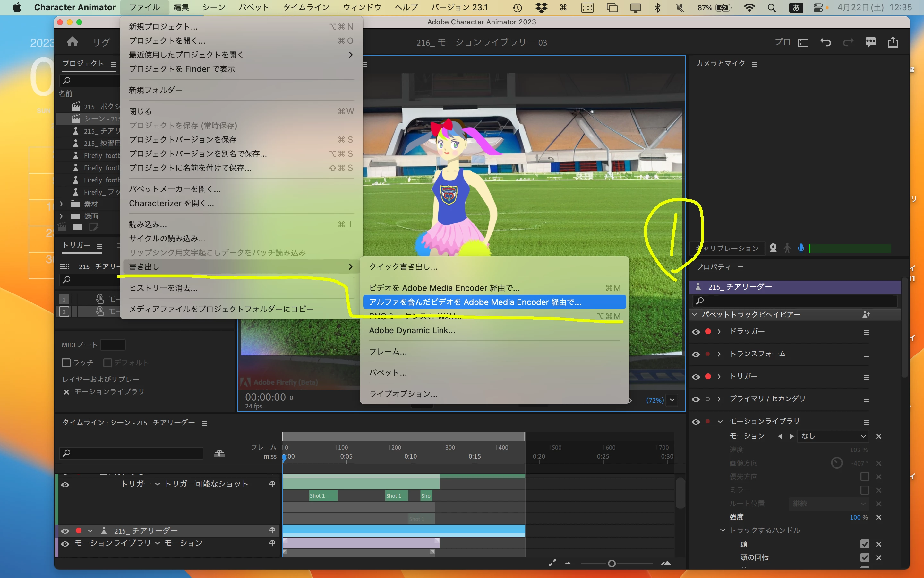Toggle the workspace layout icon beside プロ
The image size is (924, 578).
point(803,42)
